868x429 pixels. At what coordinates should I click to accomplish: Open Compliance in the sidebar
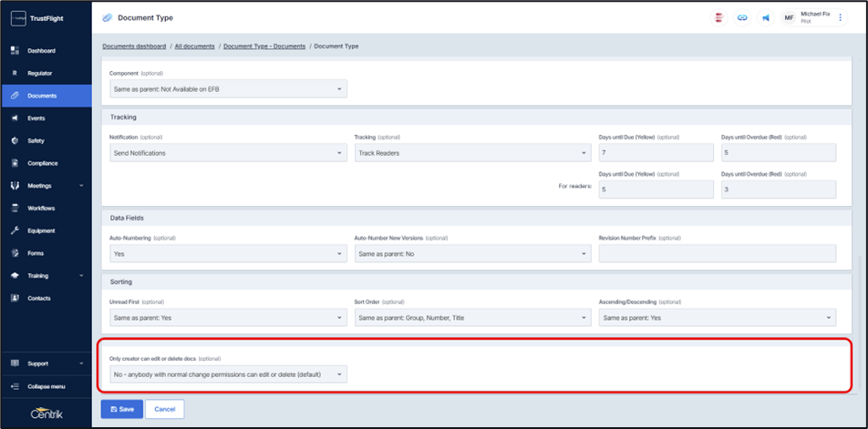(43, 163)
